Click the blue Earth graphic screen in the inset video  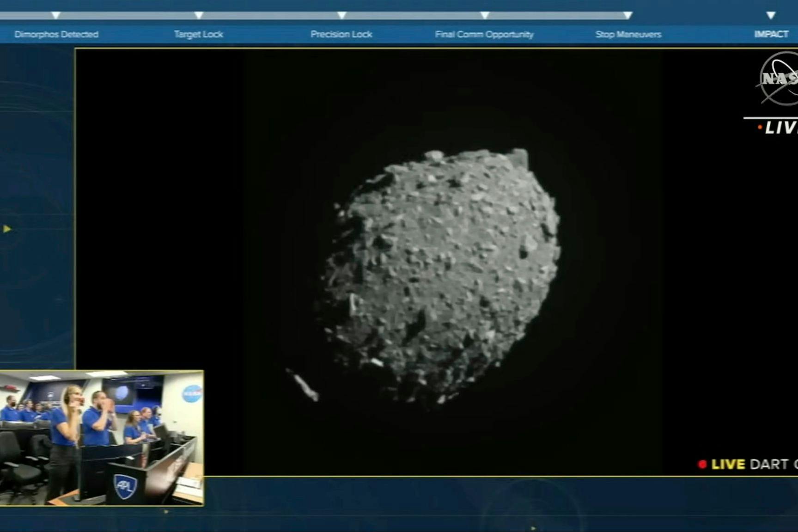click(x=121, y=392)
